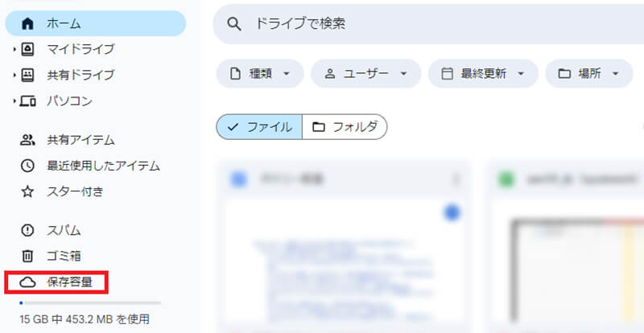
Task: Open the ユーザー filter dropdown
Action: click(x=366, y=74)
